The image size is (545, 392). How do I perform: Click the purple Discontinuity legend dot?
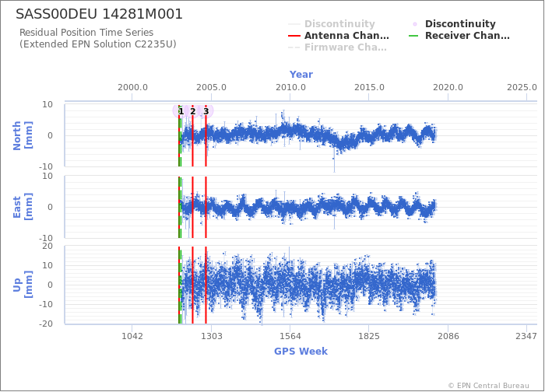click(x=415, y=24)
